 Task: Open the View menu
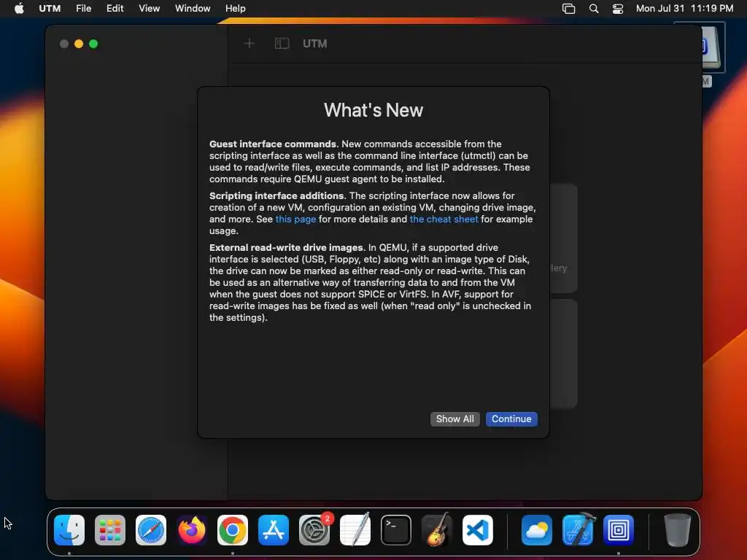(x=149, y=9)
